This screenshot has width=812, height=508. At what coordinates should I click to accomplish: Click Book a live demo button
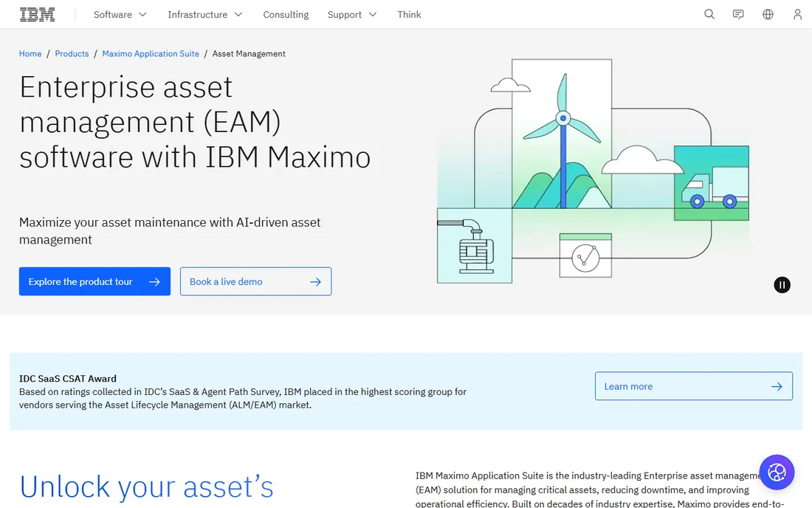[x=256, y=282]
